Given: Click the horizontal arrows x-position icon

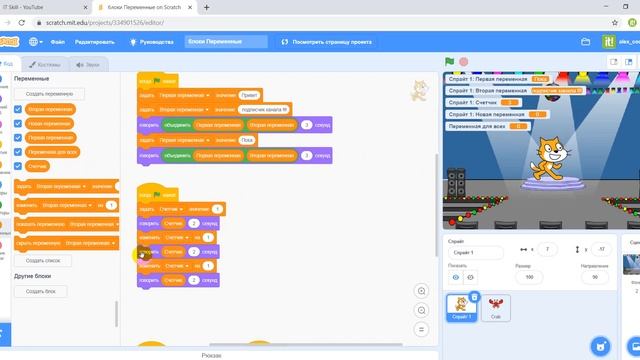Looking at the screenshot, I should pos(523,249).
